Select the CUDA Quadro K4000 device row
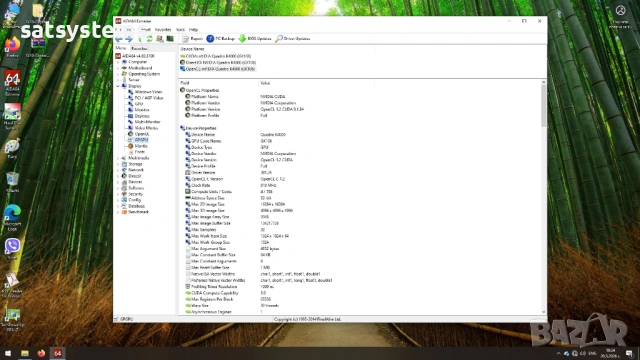The width and height of the screenshot is (640, 360). click(216, 56)
